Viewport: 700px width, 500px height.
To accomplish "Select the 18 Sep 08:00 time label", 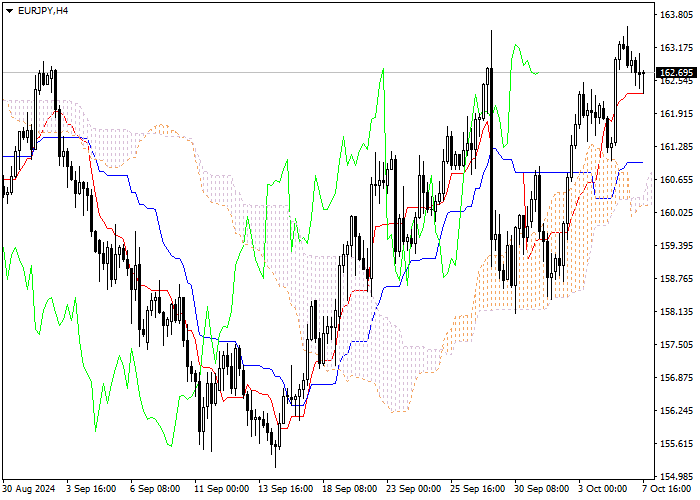I will [350, 489].
